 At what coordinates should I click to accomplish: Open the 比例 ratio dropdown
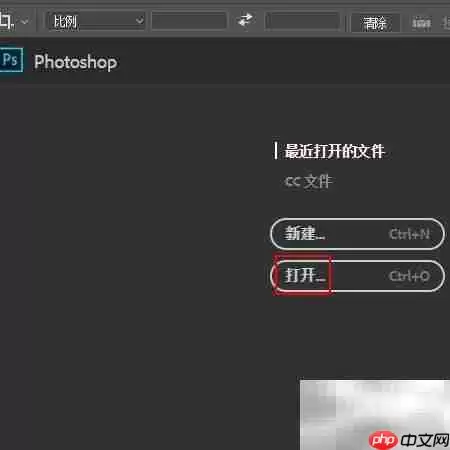[96, 22]
